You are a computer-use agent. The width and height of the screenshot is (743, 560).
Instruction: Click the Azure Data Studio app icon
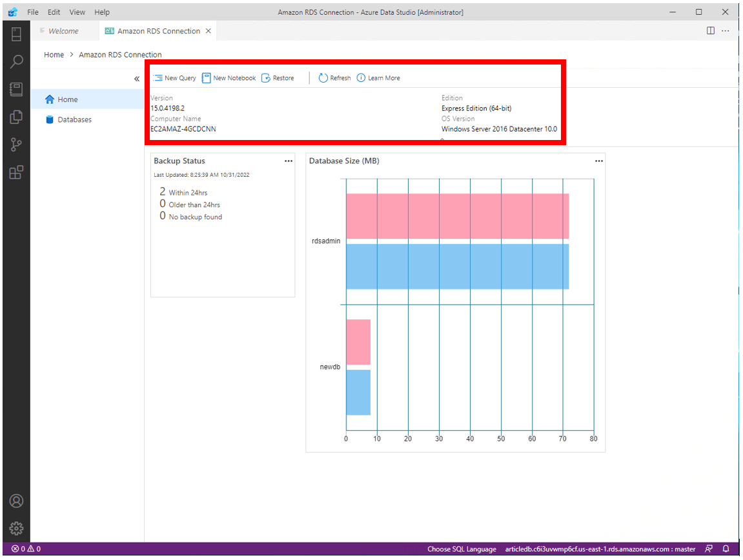coord(13,12)
